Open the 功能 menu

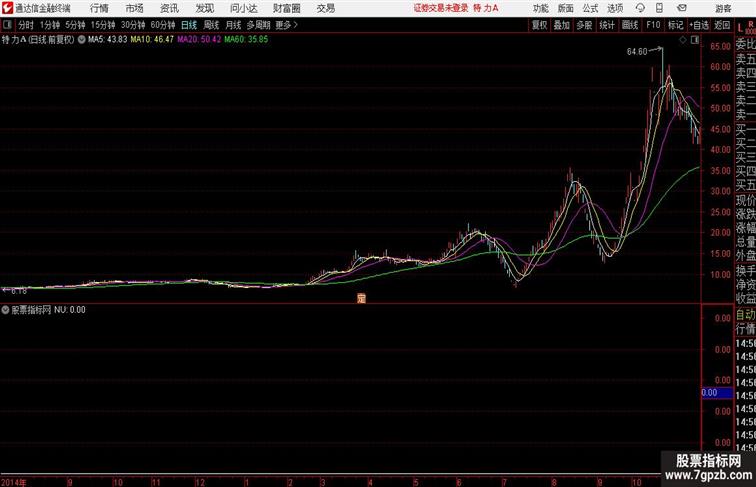pos(540,9)
